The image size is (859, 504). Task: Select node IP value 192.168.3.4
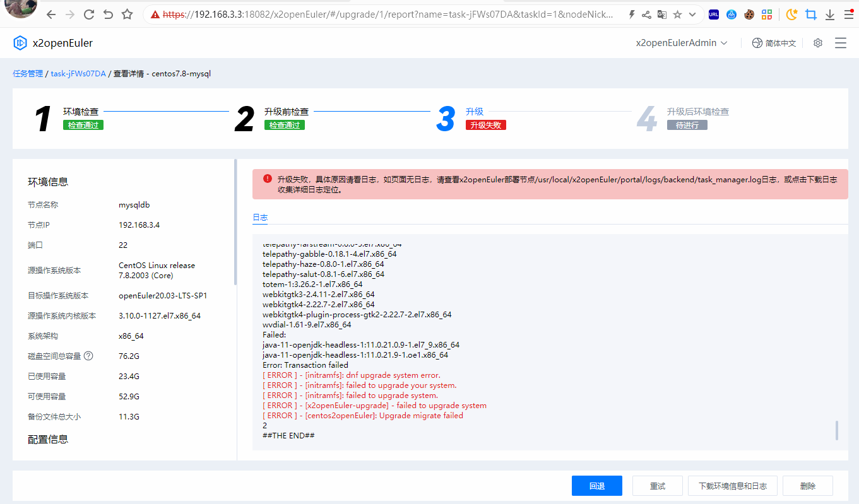(139, 225)
